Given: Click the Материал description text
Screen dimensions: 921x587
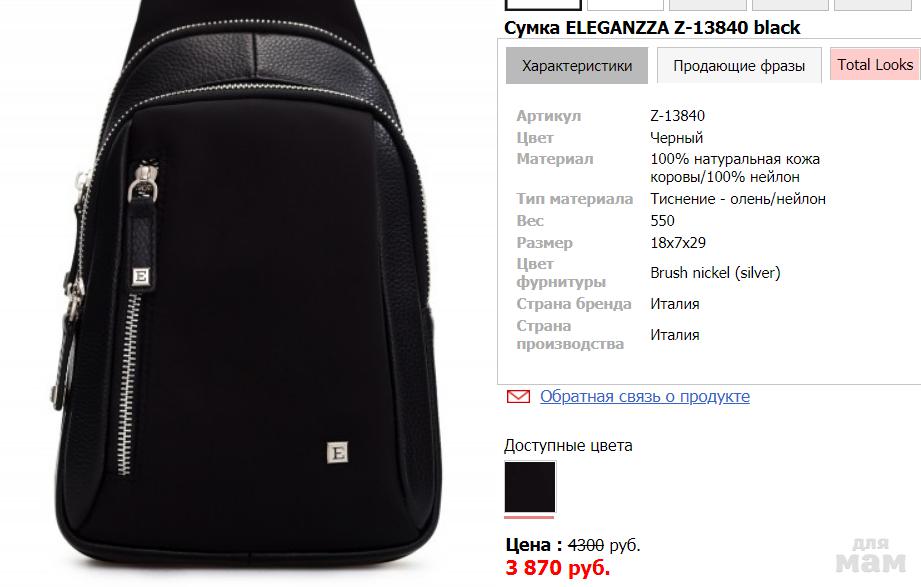Looking at the screenshot, I should click(735, 168).
